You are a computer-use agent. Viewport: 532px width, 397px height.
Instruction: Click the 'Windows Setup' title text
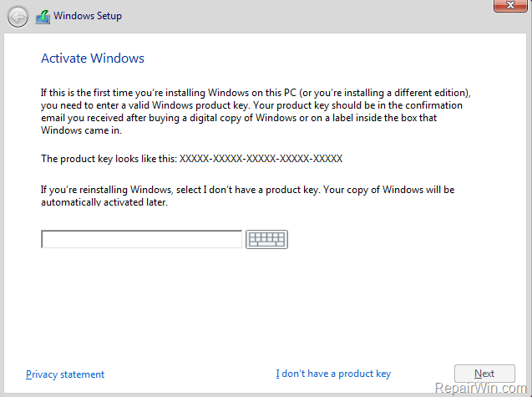(88, 16)
